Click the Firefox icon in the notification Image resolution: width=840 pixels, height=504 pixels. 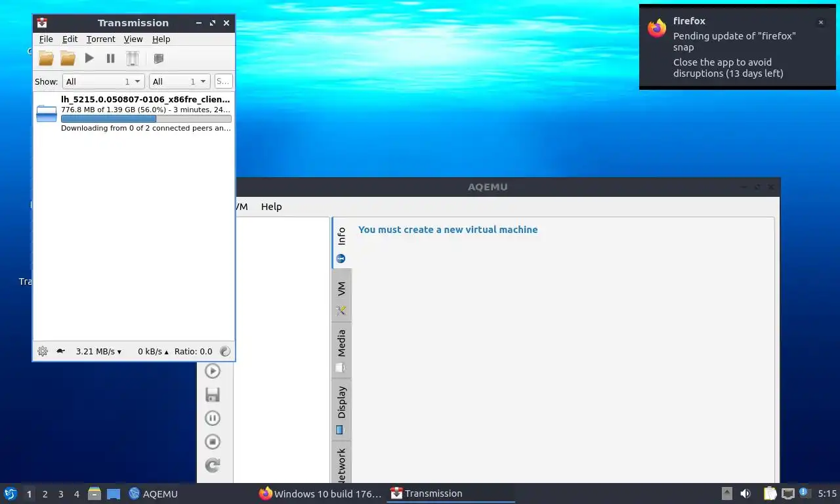point(657,28)
